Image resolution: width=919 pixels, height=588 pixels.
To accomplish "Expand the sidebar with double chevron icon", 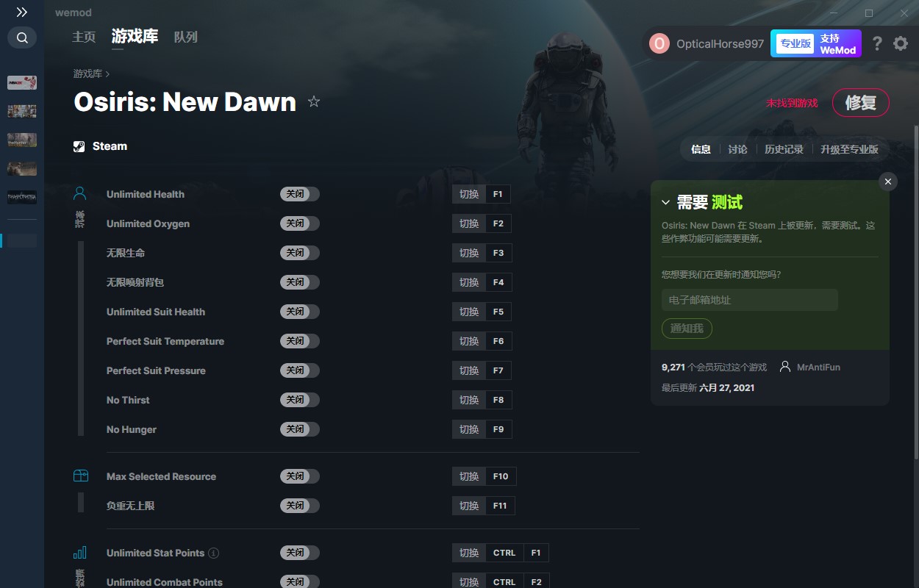I will click(22, 12).
